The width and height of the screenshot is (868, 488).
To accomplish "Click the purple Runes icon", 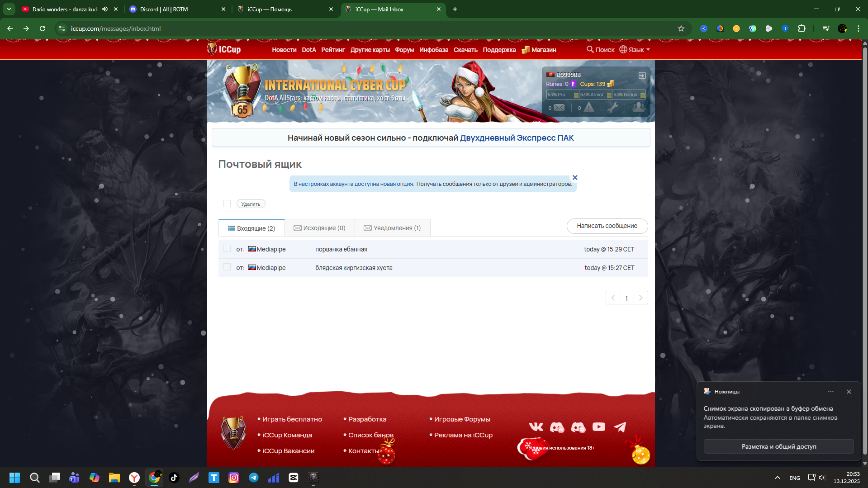I will click(x=574, y=84).
